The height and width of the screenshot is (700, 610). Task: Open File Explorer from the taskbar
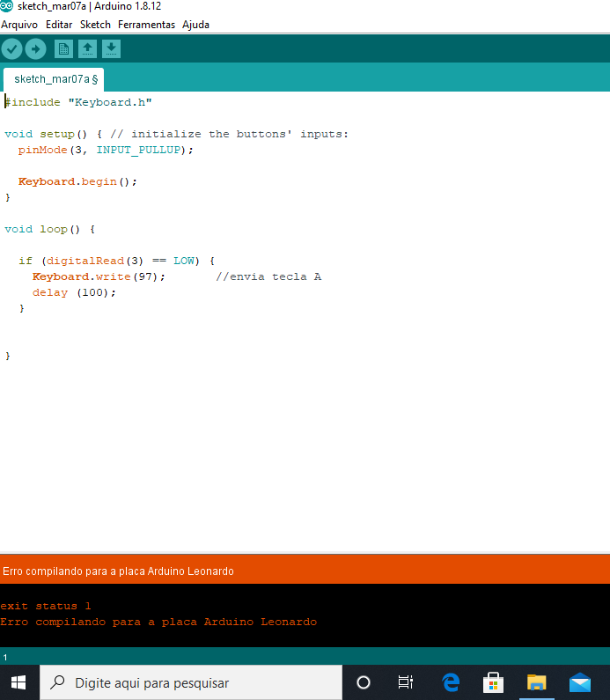(x=536, y=682)
